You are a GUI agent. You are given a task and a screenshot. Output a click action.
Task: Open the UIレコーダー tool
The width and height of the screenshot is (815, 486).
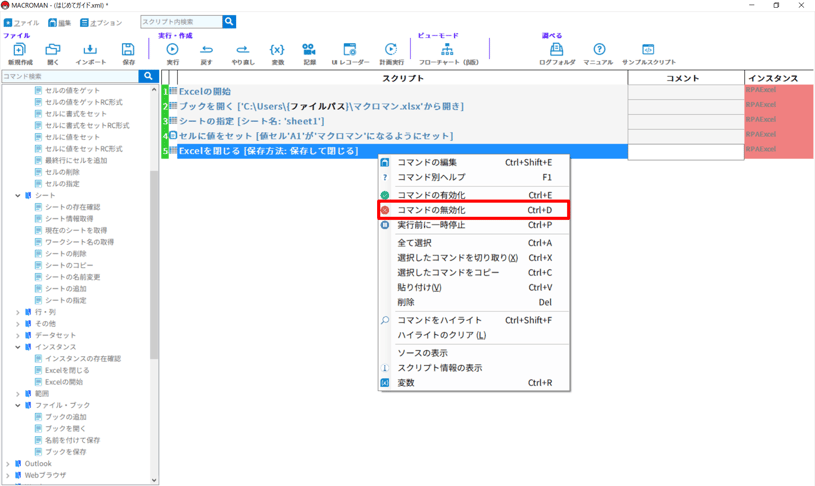click(x=350, y=50)
